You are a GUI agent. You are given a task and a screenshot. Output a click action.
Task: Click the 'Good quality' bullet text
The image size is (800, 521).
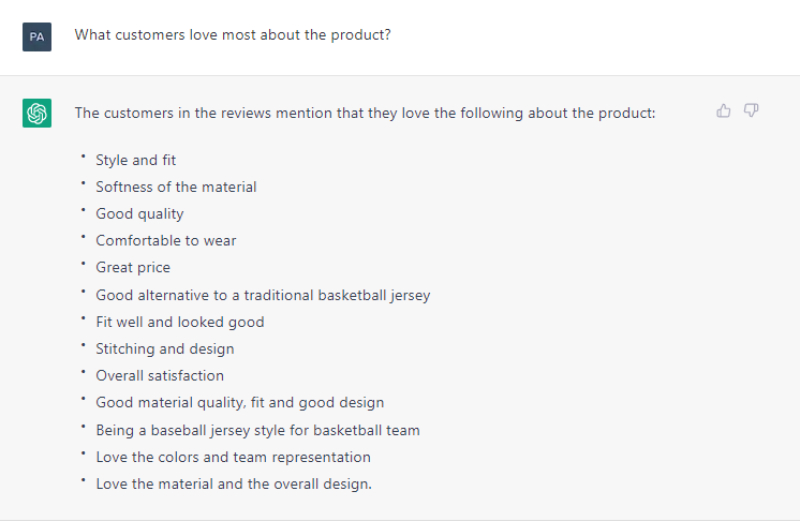click(x=140, y=214)
